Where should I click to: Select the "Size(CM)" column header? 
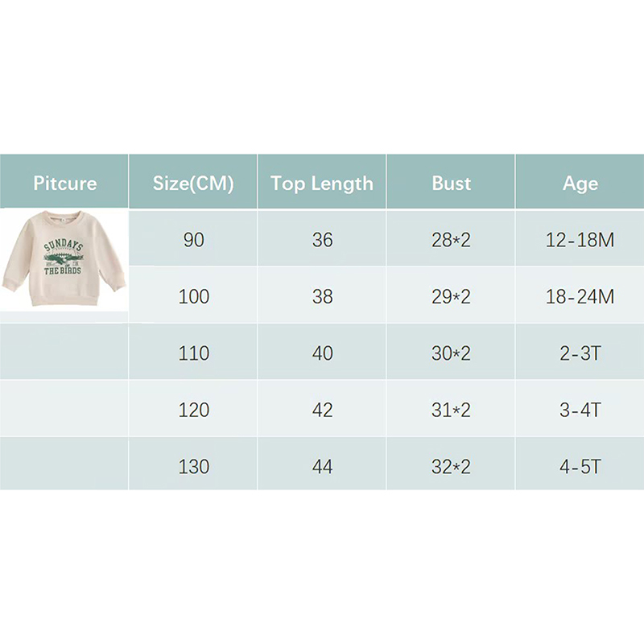click(193, 183)
